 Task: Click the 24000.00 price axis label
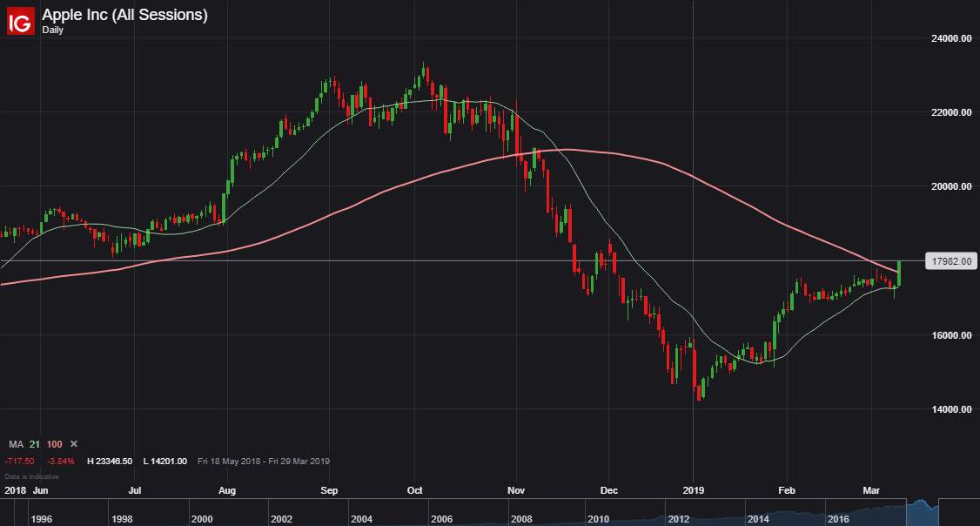(951, 39)
